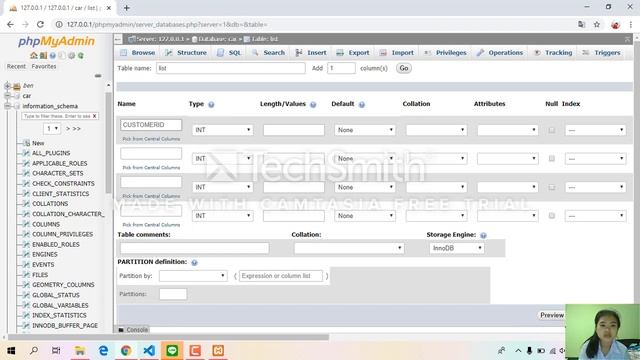640x360 pixels.
Task: Click the Go button to add columns
Action: [x=404, y=68]
